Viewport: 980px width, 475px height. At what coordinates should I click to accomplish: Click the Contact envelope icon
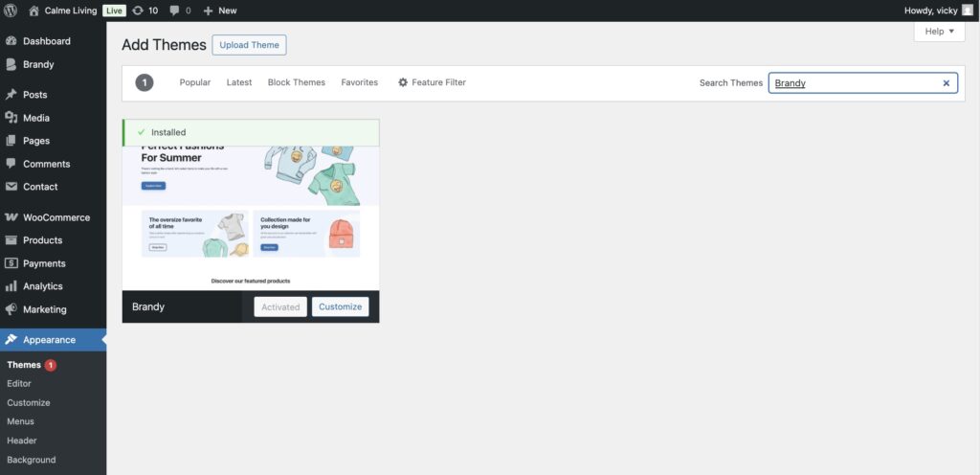click(11, 186)
